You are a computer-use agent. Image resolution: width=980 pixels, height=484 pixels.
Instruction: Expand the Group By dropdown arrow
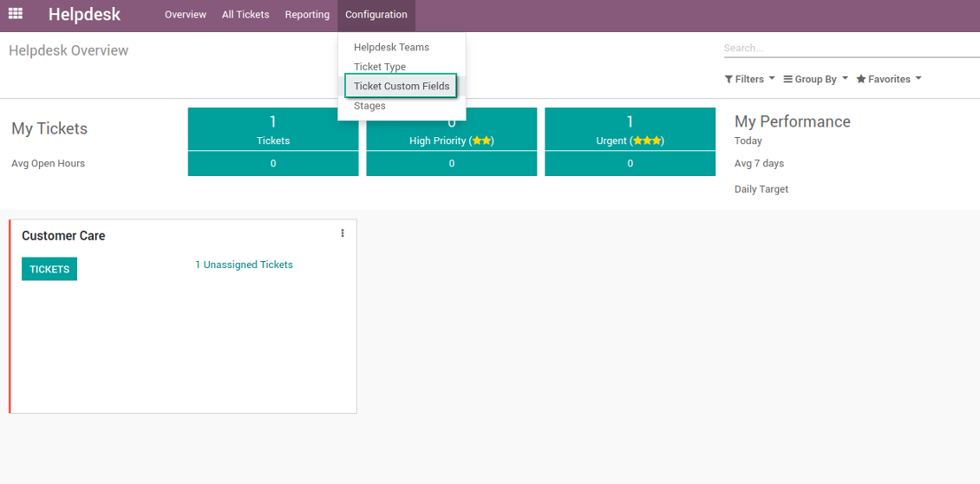click(x=845, y=79)
